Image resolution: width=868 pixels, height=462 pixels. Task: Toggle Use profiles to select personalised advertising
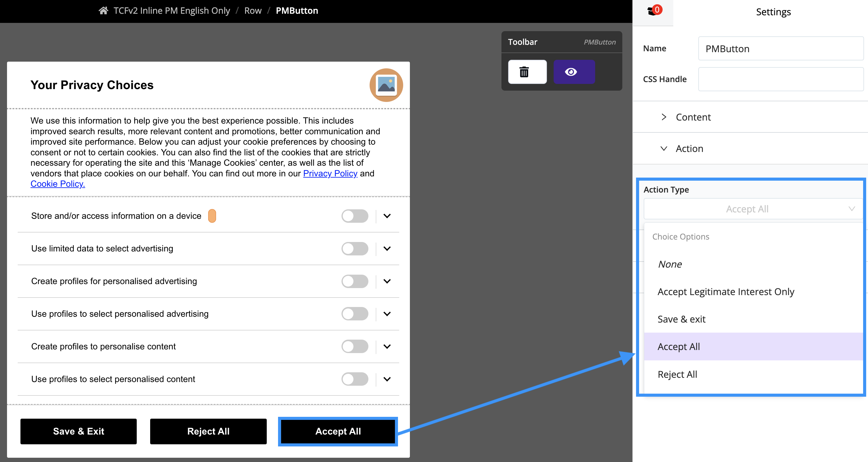355,314
